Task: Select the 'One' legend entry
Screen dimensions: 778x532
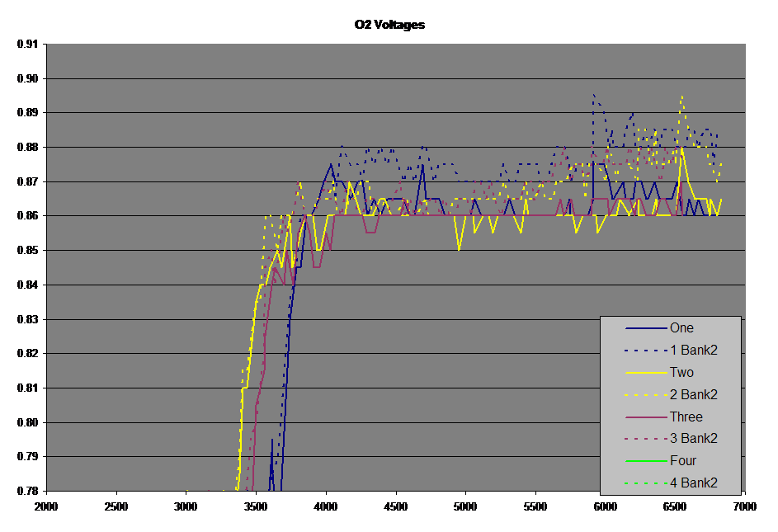Action: 681,328
